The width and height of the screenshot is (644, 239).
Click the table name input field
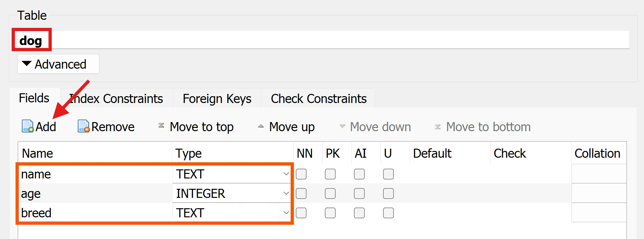pyautogui.click(x=323, y=40)
